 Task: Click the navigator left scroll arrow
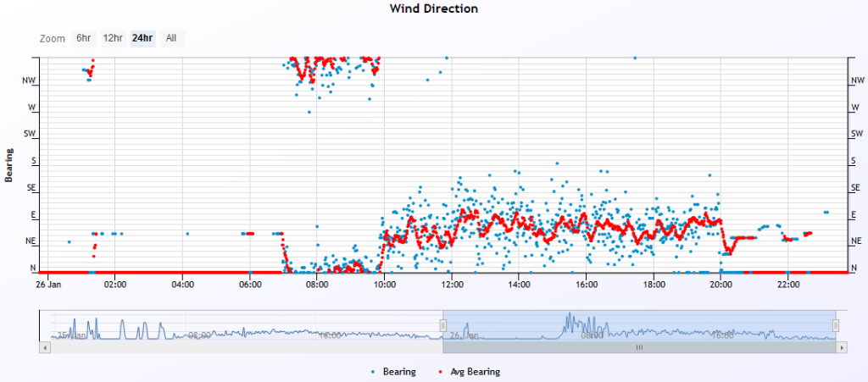(44, 348)
